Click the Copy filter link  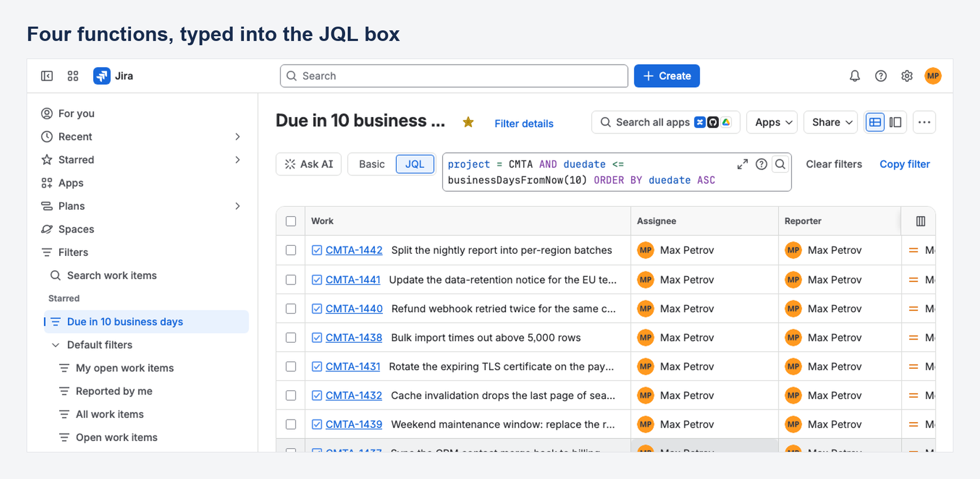(x=905, y=164)
